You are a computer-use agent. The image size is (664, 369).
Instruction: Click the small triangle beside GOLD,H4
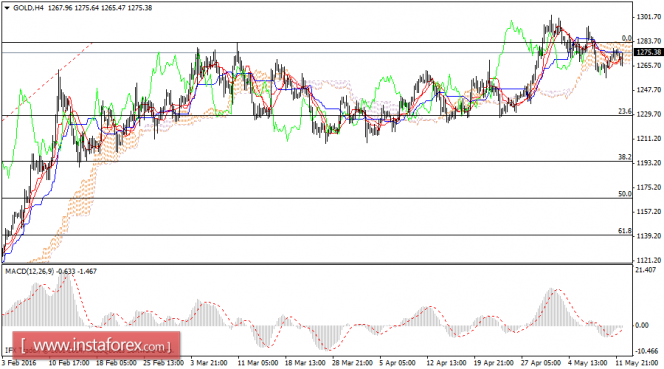click(7, 8)
